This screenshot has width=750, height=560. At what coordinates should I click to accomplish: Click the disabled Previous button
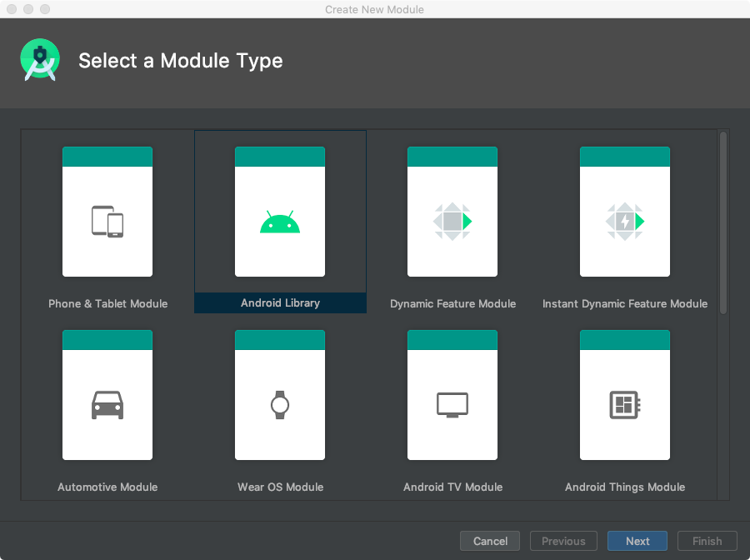[x=563, y=541]
